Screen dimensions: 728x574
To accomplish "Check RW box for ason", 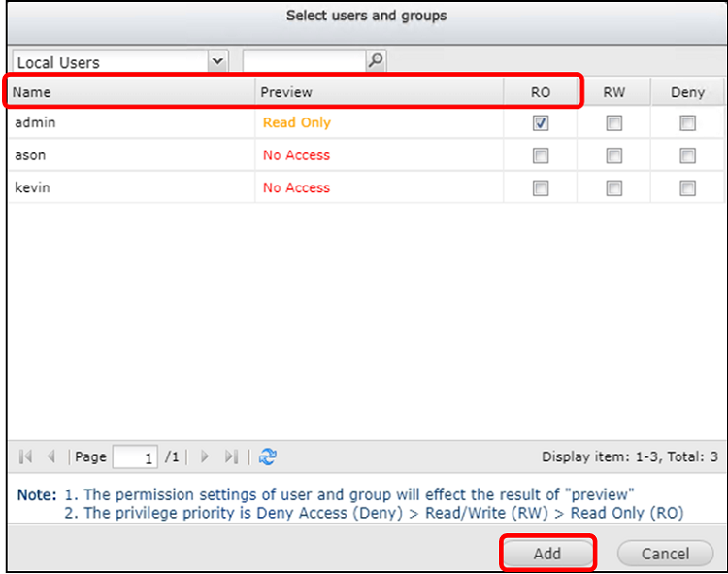I will [613, 155].
